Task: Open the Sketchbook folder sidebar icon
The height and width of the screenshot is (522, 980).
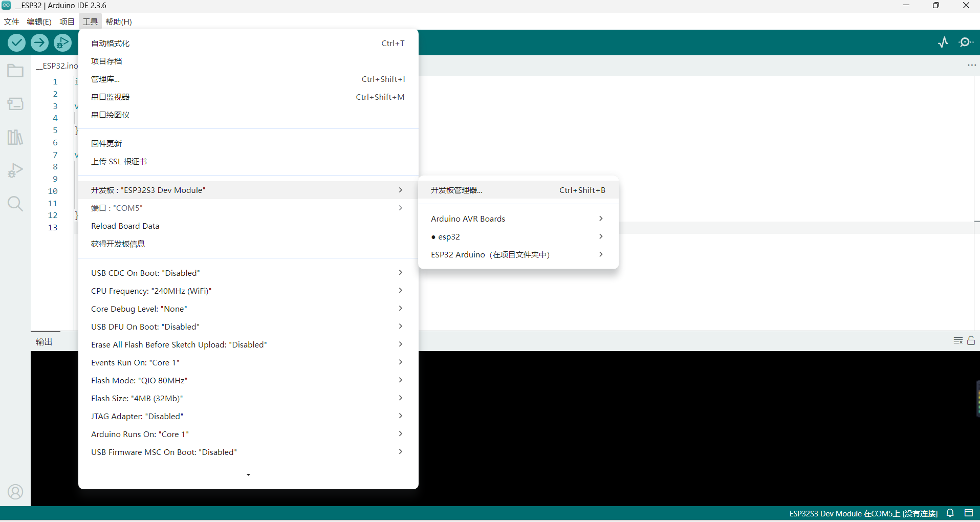Action: [15, 71]
